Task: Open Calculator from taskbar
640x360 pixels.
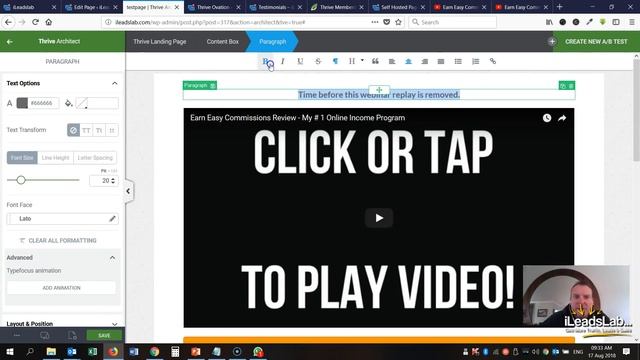Action: point(175,351)
